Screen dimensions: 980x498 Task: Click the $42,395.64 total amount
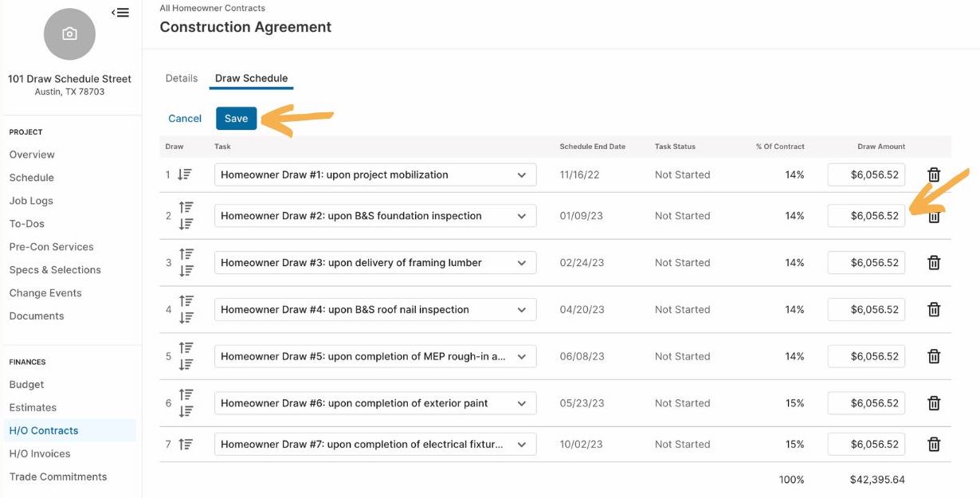click(x=877, y=480)
